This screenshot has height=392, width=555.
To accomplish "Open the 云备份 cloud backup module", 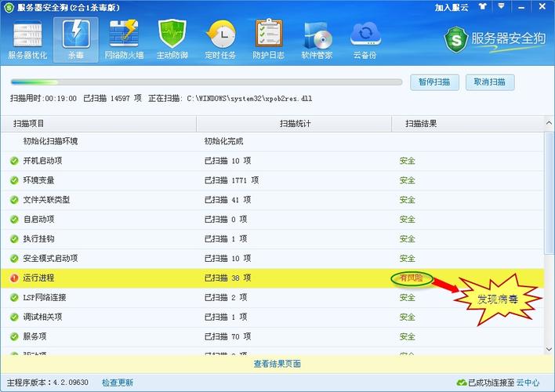I will pos(365,40).
